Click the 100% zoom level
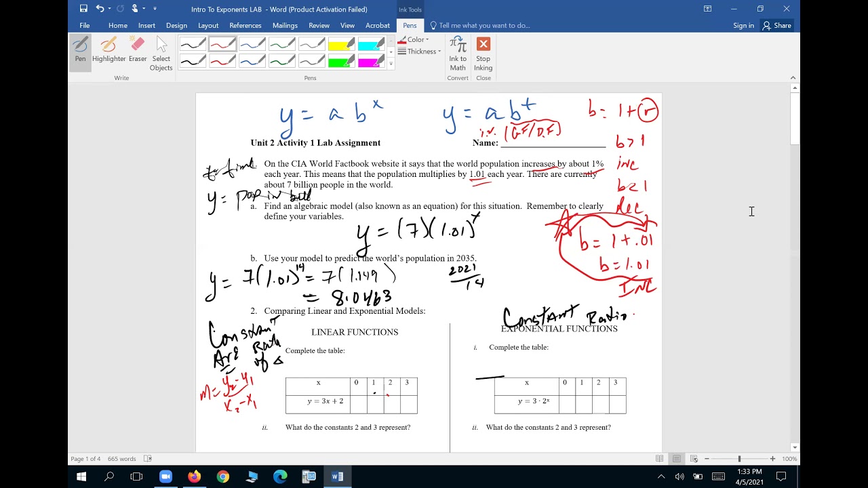Screen dimensions: 868x488 tap(789, 459)
